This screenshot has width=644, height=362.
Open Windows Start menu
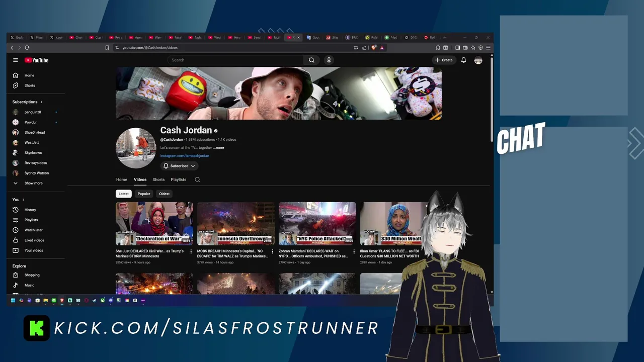pyautogui.click(x=13, y=300)
